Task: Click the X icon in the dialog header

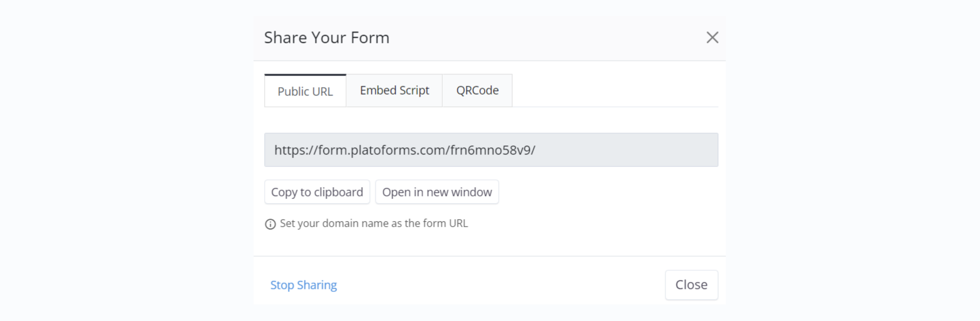Action: [712, 38]
